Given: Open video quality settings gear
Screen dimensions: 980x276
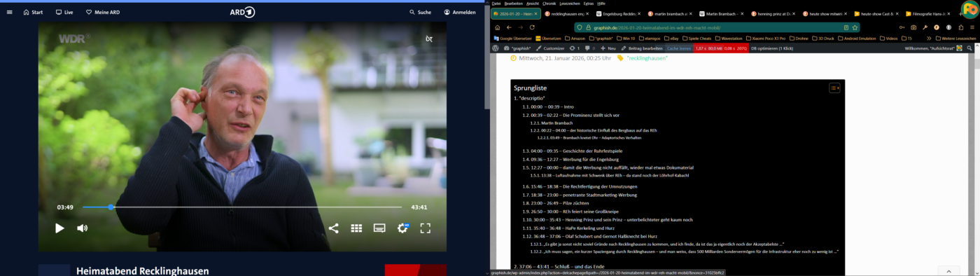Looking at the screenshot, I should 402,228.
